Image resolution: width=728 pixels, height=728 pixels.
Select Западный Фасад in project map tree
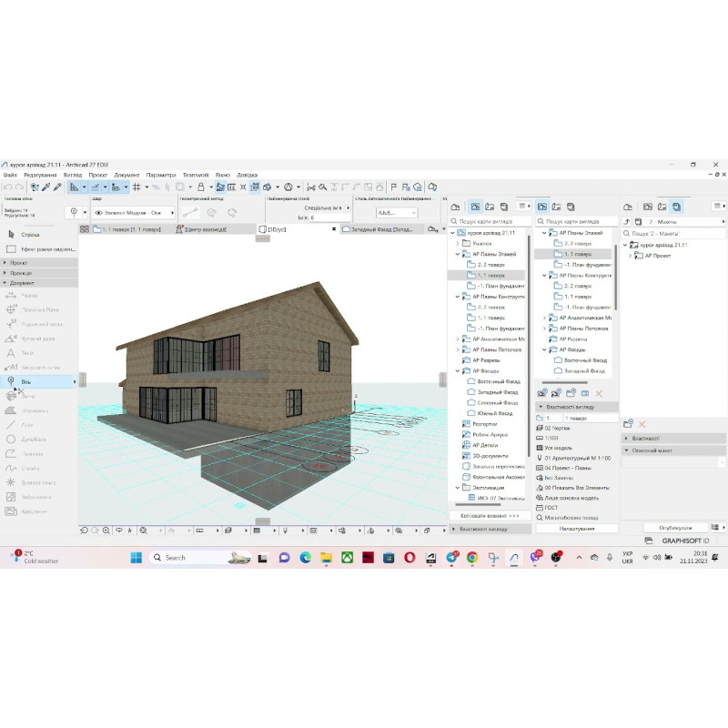pos(496,391)
